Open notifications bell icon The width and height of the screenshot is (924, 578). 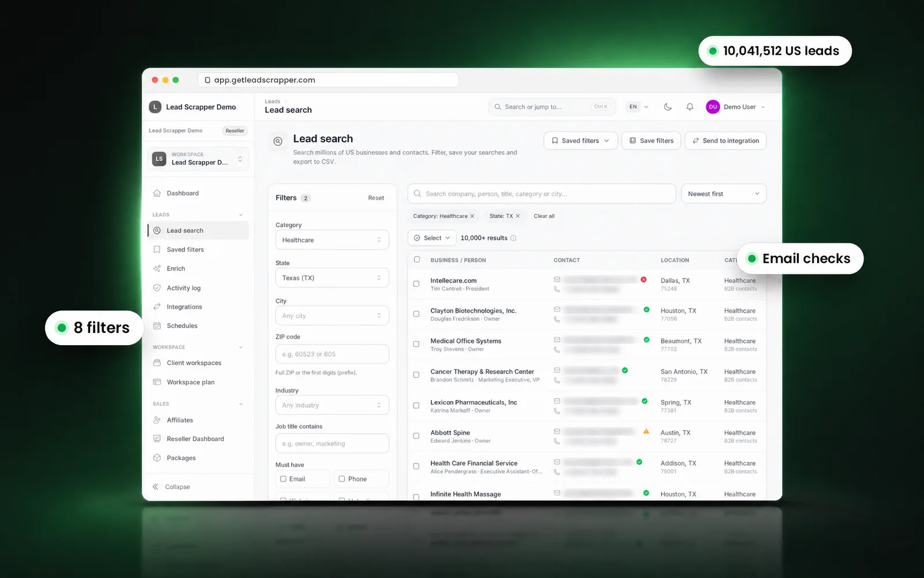[690, 107]
